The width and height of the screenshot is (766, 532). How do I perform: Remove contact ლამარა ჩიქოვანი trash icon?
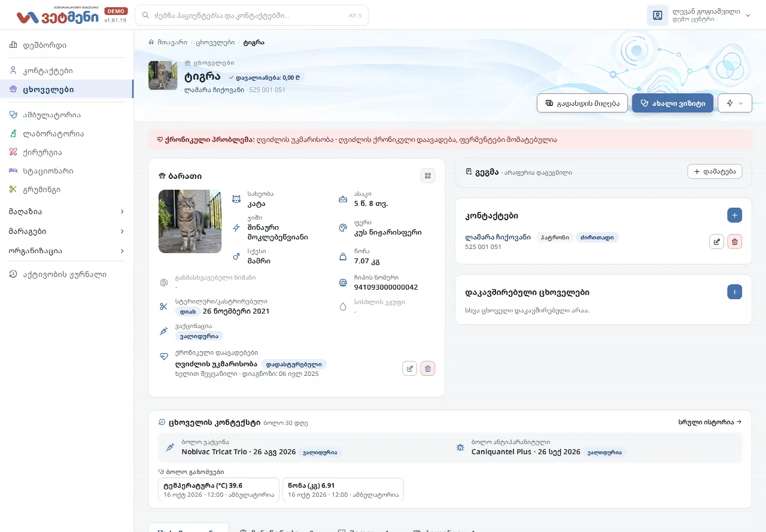point(734,242)
